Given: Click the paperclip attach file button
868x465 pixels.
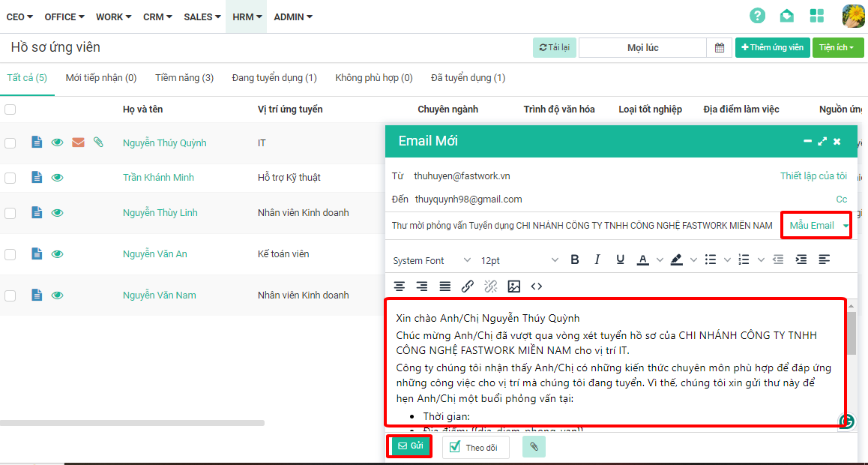Looking at the screenshot, I should tap(534, 446).
